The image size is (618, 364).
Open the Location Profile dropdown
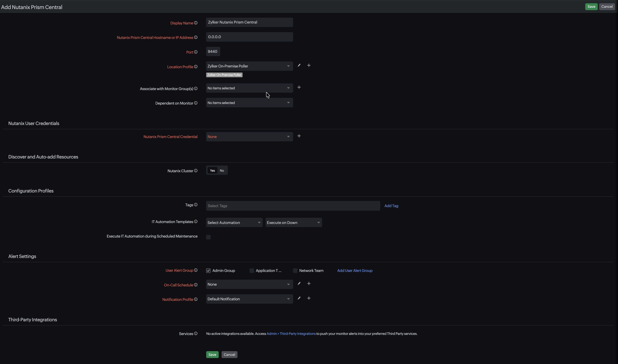[249, 66]
